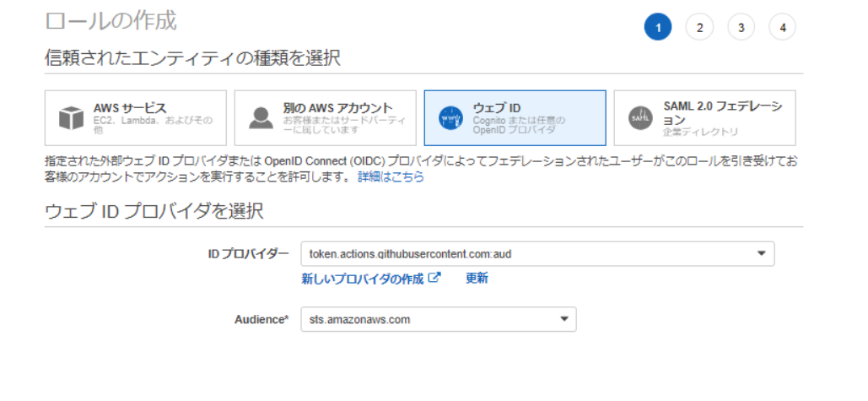Click the blue web identity globe icon
This screenshot has width=868, height=401.
click(450, 118)
